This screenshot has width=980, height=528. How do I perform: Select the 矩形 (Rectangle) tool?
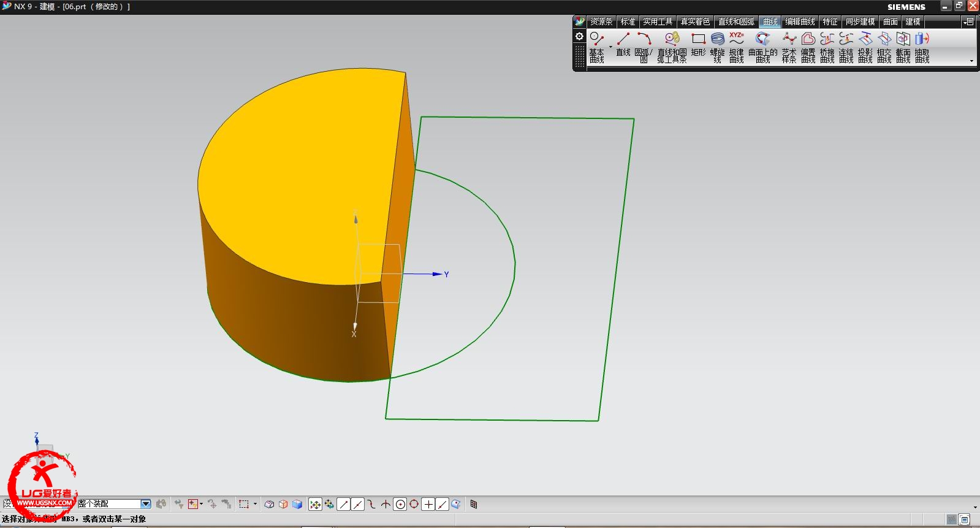coord(698,44)
